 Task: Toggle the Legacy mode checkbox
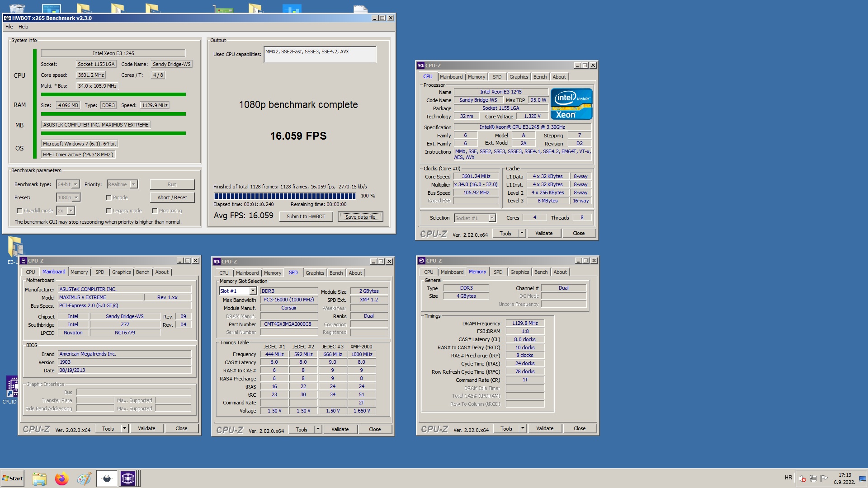tap(108, 211)
